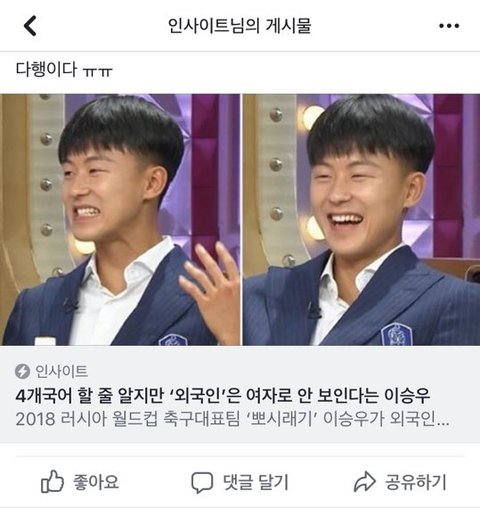
Task: Click the lightning bolt instant article icon
Action: click(x=22, y=371)
